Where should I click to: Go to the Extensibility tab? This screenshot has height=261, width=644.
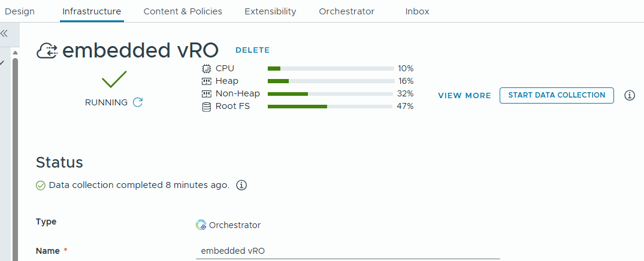270,11
